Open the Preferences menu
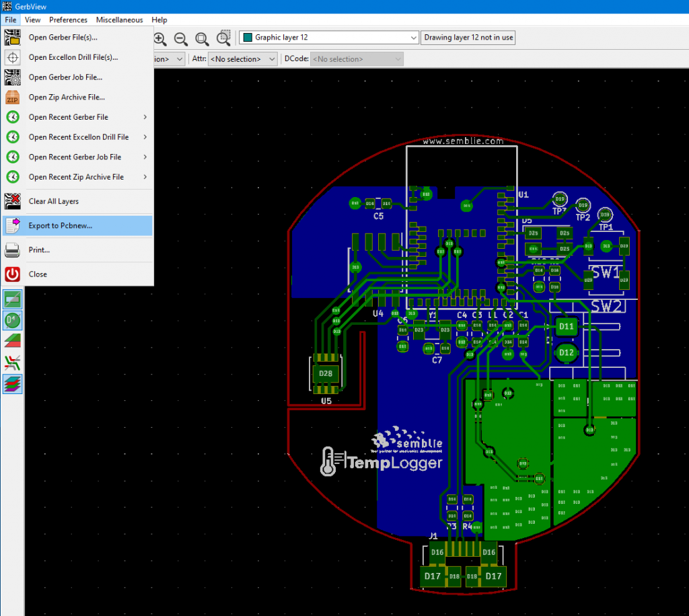 (x=68, y=20)
